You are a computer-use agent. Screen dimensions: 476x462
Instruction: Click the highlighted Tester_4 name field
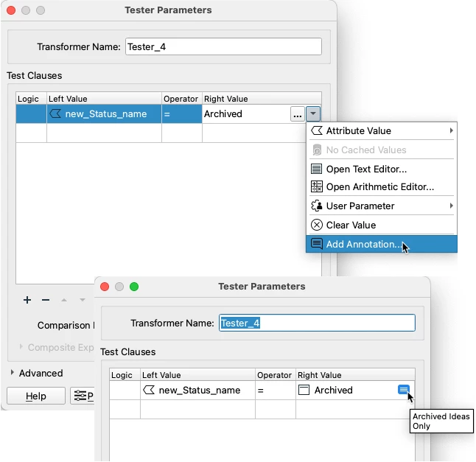(317, 323)
